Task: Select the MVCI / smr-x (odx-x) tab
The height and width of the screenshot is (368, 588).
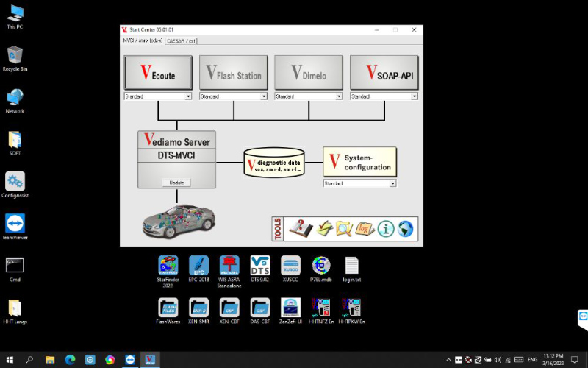Action: pos(143,41)
